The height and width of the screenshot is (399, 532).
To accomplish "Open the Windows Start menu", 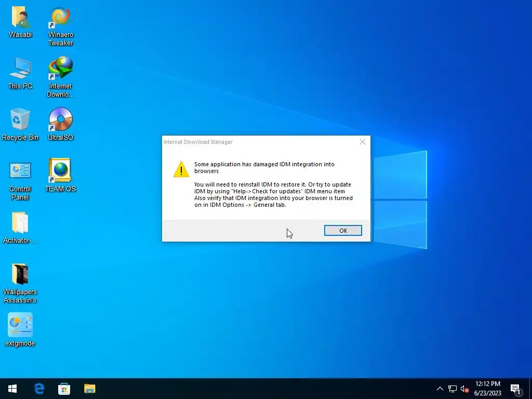I will [12, 389].
